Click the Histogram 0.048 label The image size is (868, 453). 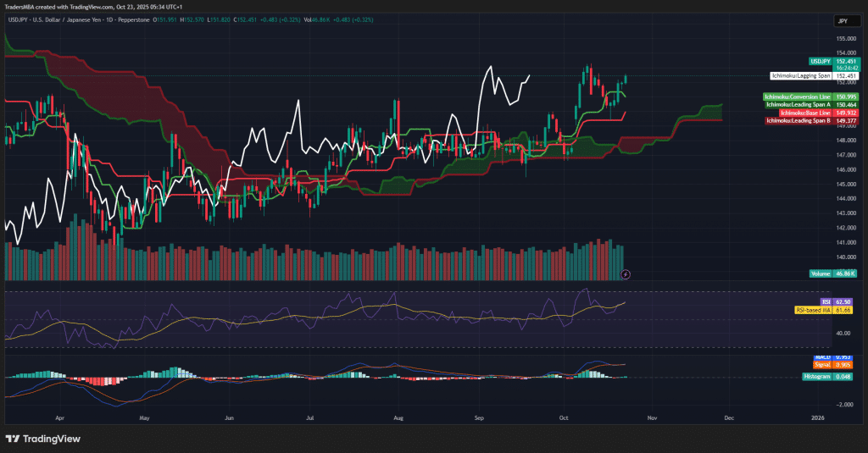827,377
